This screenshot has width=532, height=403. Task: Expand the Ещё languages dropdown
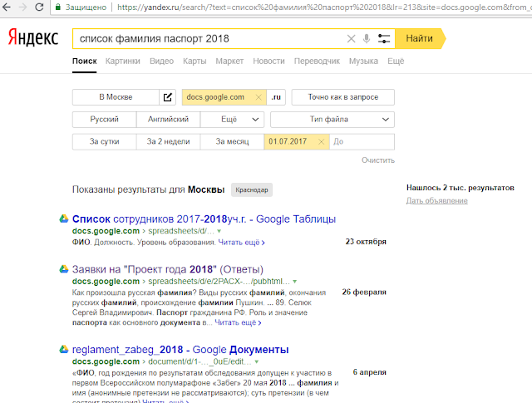pyautogui.click(x=232, y=120)
